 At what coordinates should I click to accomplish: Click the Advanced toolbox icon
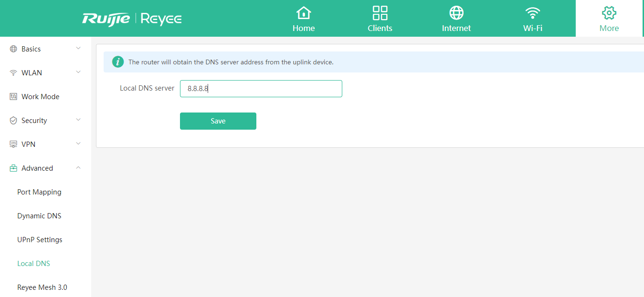point(13,168)
